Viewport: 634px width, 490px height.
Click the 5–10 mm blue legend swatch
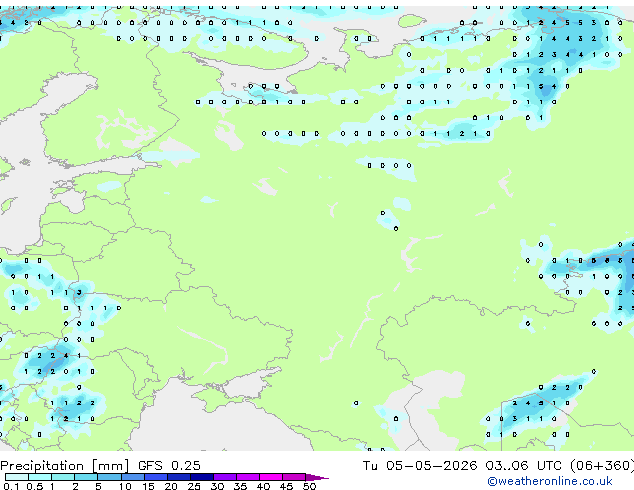pyautogui.click(x=109, y=477)
